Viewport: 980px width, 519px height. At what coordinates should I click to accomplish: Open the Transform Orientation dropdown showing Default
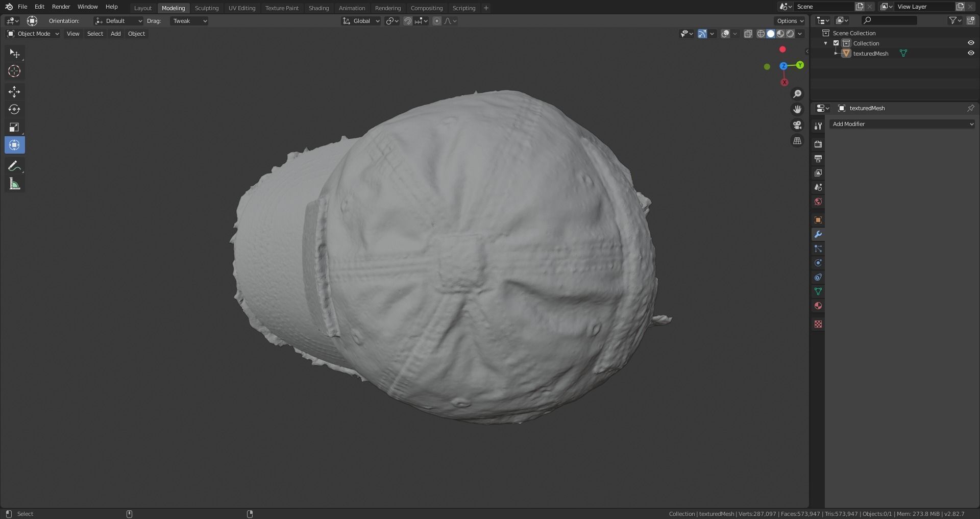[x=118, y=21]
